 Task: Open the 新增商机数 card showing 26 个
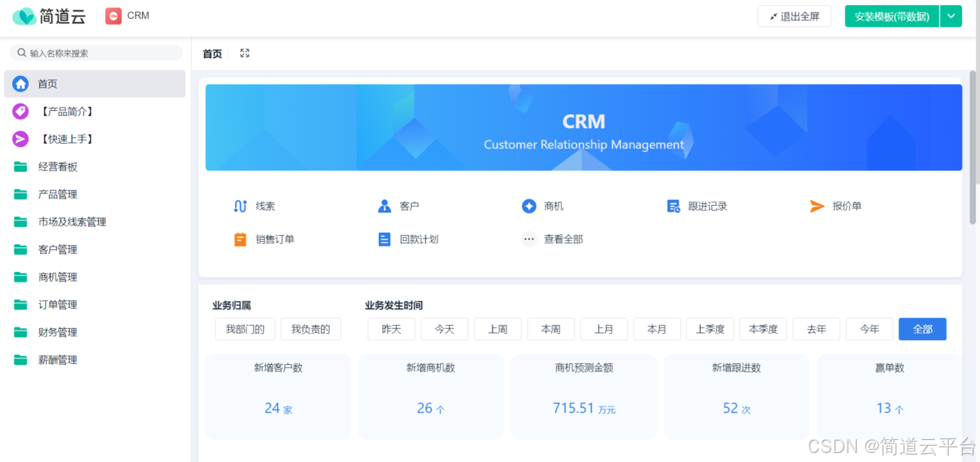[431, 397]
